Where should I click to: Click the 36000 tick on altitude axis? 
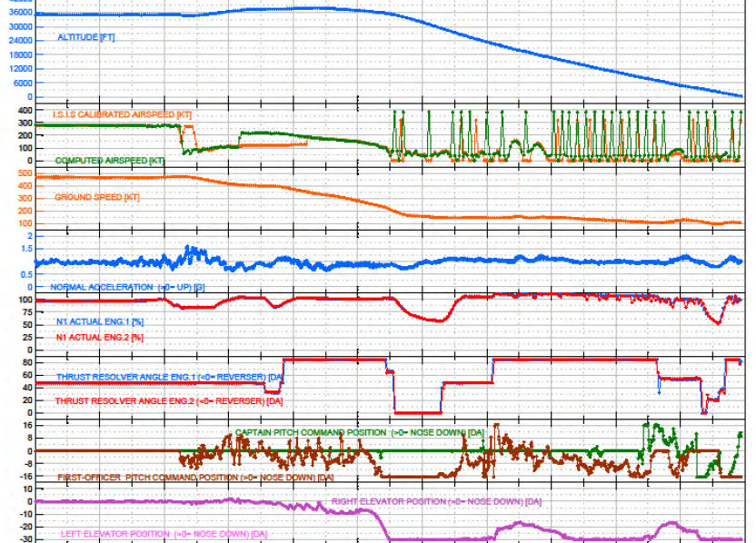point(20,14)
